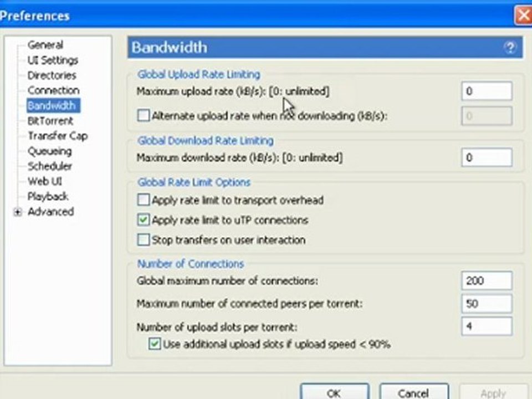Image resolution: width=532 pixels, height=399 pixels.
Task: Open BitTorrent preferences
Action: [50, 121]
